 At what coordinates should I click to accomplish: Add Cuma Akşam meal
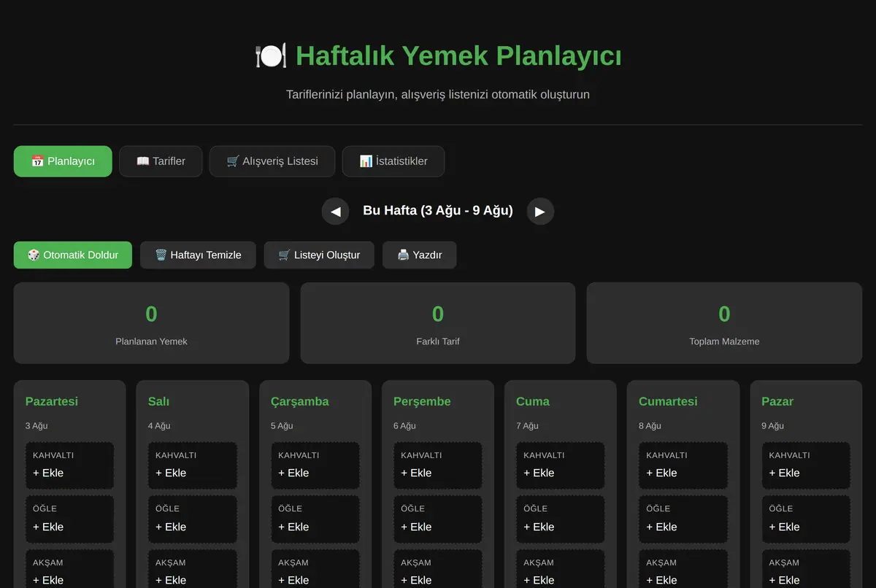(x=560, y=570)
